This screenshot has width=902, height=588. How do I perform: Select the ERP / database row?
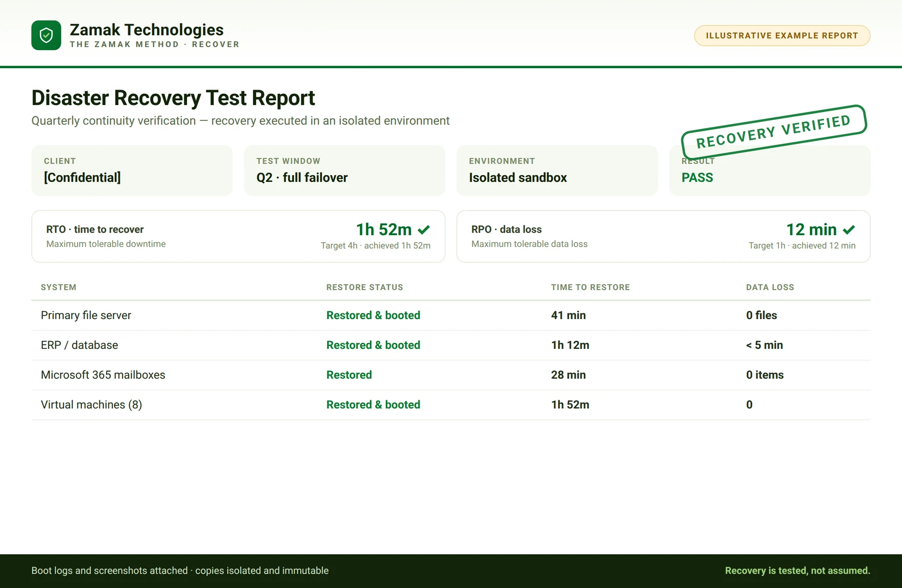tap(451, 345)
